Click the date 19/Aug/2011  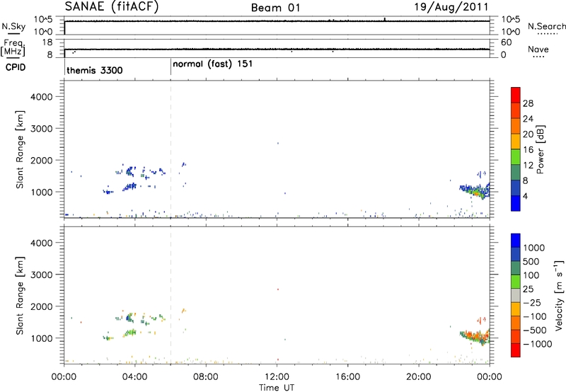pyautogui.click(x=451, y=7)
